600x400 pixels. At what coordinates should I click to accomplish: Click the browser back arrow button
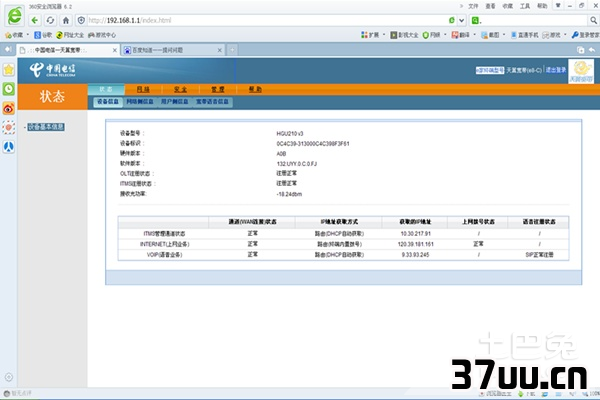pyautogui.click(x=35, y=20)
